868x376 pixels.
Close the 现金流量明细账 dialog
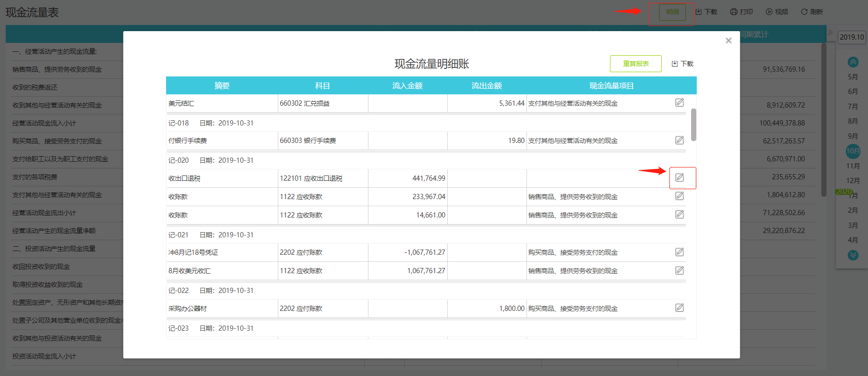point(728,41)
